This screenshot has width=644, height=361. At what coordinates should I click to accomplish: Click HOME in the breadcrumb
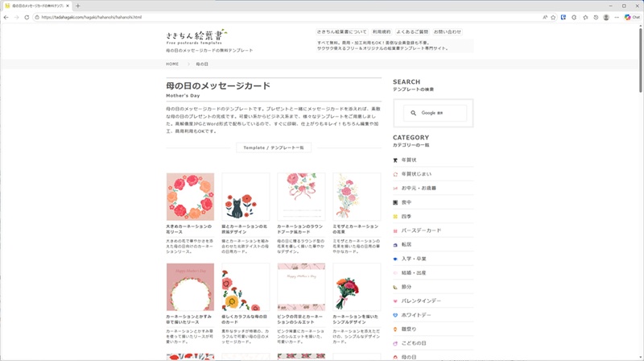[172, 64]
